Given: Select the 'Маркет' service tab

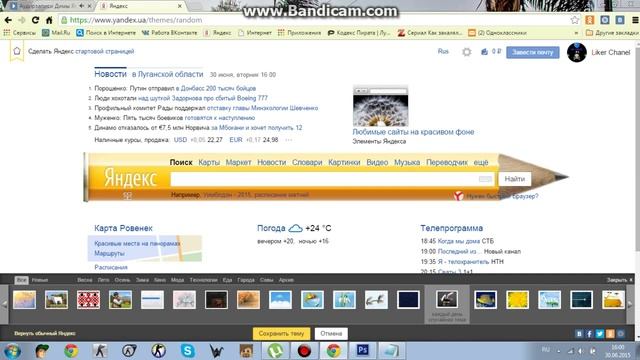Looking at the screenshot, I should tap(238, 162).
